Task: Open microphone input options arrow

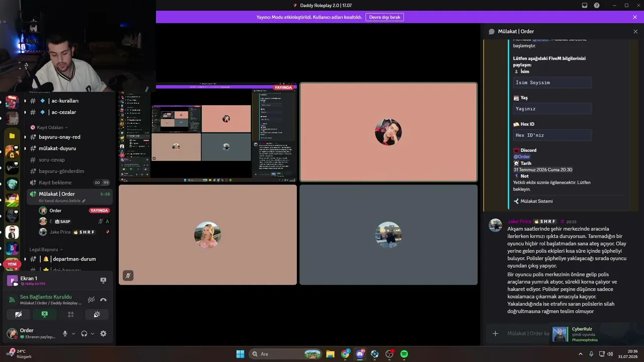Action: 73,333
